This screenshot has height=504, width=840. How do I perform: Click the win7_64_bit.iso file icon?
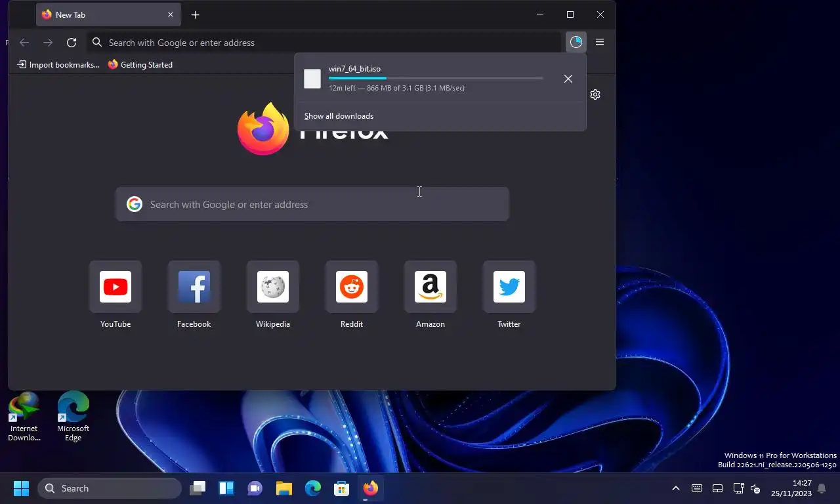click(x=312, y=79)
